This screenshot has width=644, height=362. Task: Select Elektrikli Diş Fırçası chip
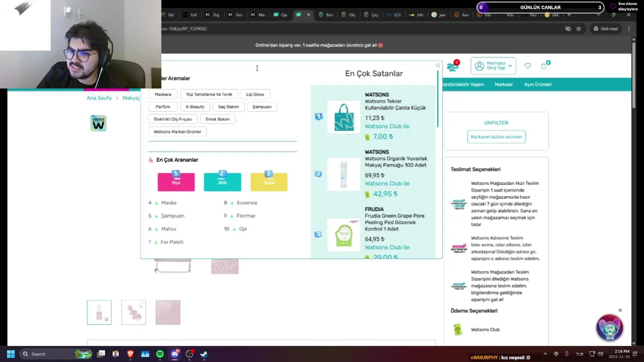point(173,119)
